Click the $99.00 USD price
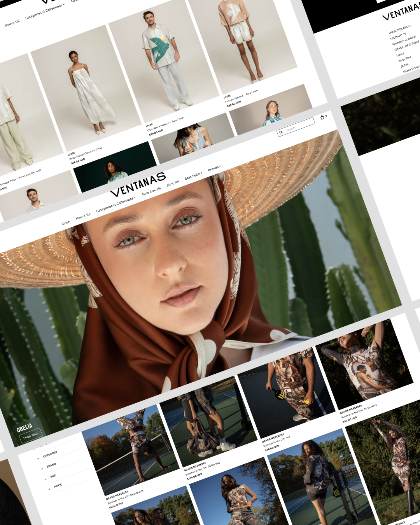This screenshot has height=525, width=420. point(156,133)
